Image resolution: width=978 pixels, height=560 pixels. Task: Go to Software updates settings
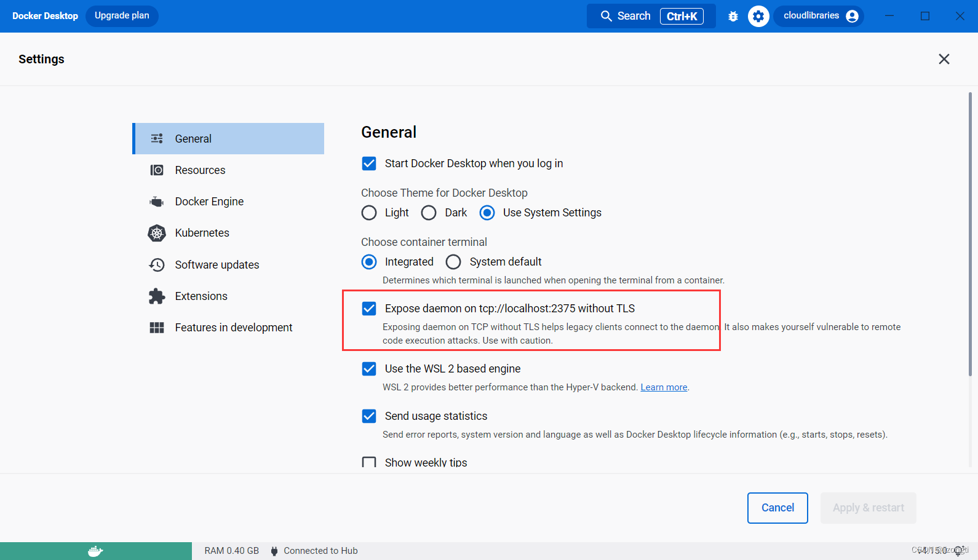pos(228,265)
